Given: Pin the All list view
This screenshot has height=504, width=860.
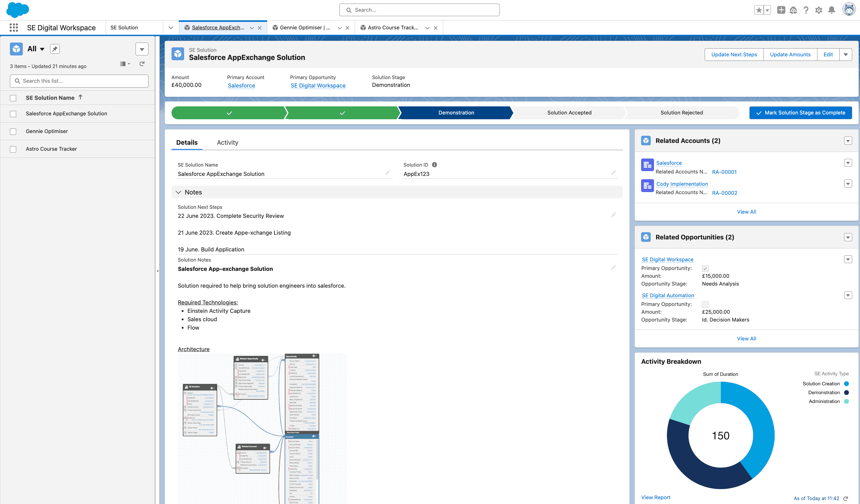Looking at the screenshot, I should point(55,49).
